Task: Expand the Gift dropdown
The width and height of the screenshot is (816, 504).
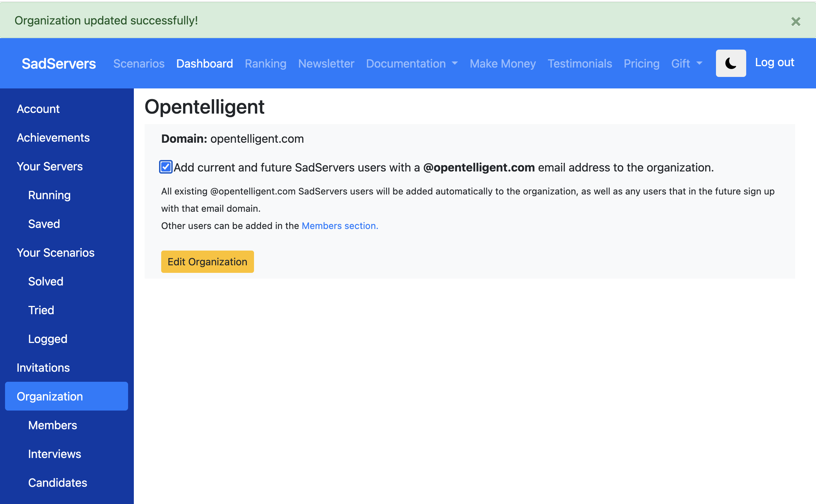Action: point(686,63)
